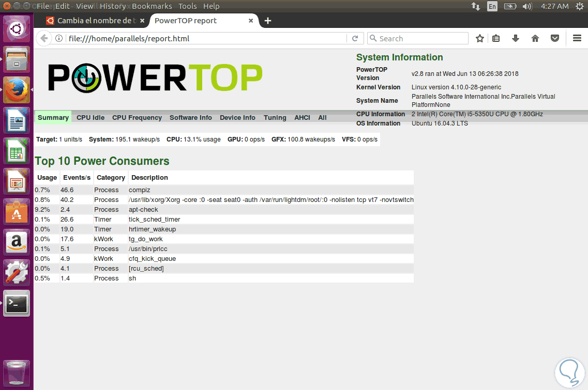Launch LibreOffice Calc from the dock
The height and width of the screenshot is (390, 588).
[17, 151]
